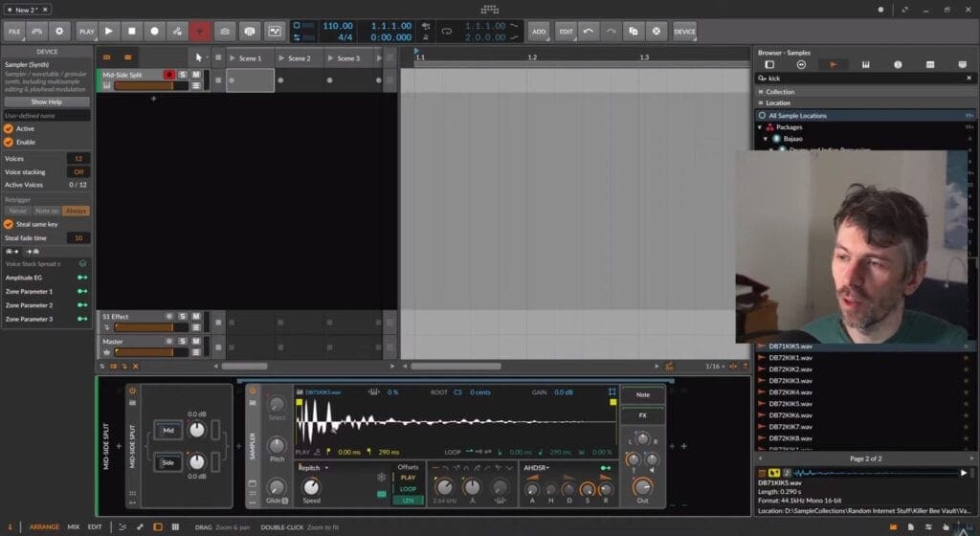Open the PLAY menu
Screen dimensions: 980x536
tap(86, 32)
